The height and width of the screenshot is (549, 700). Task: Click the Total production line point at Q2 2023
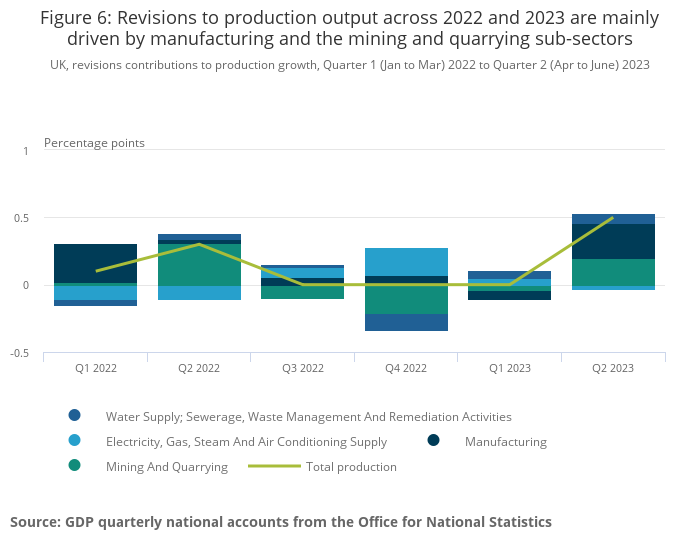coord(613,218)
